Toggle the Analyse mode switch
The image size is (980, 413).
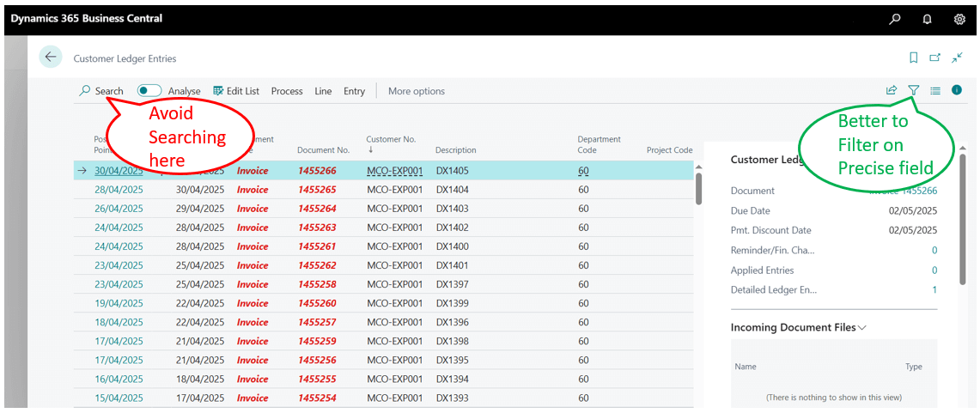[x=149, y=91]
